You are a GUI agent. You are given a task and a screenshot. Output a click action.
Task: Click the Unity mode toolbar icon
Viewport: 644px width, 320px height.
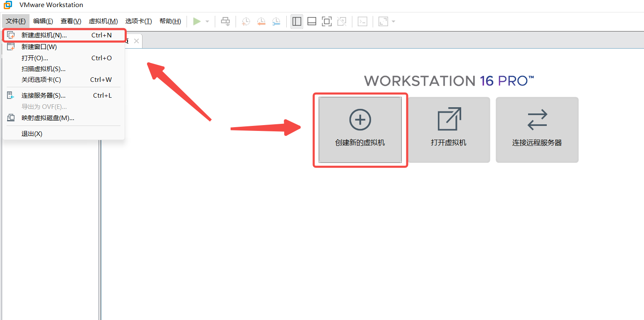(342, 21)
